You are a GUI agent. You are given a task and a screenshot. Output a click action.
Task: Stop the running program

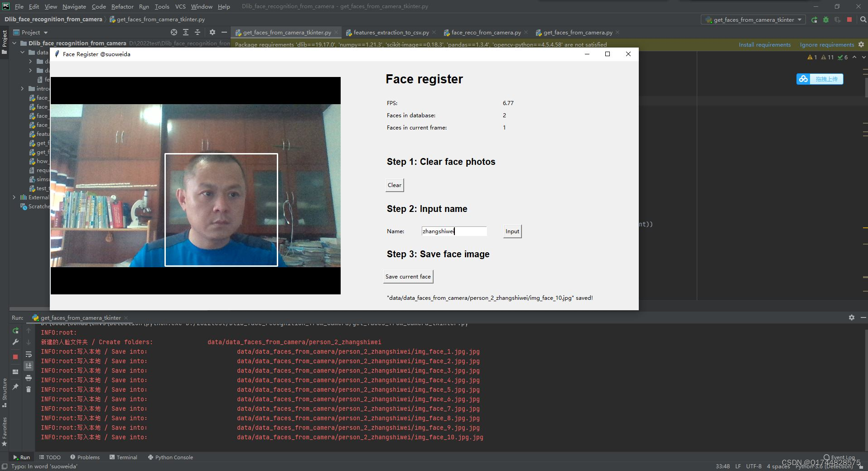point(848,19)
